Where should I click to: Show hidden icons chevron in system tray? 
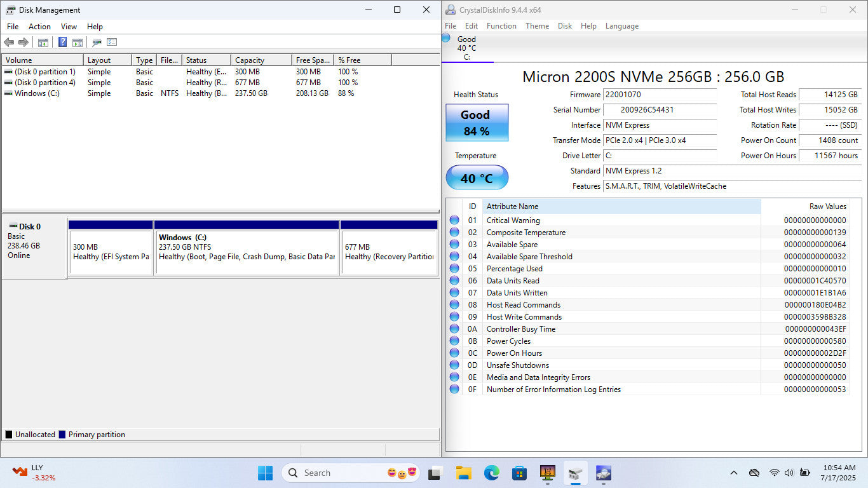734,473
